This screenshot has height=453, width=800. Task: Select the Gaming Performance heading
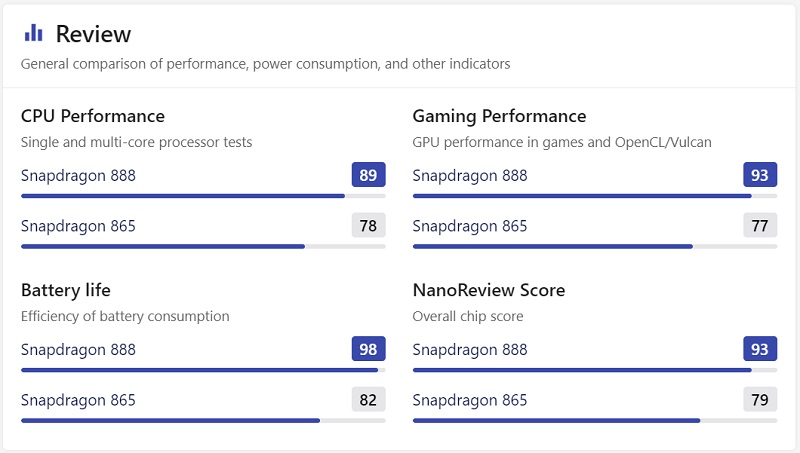(x=499, y=116)
